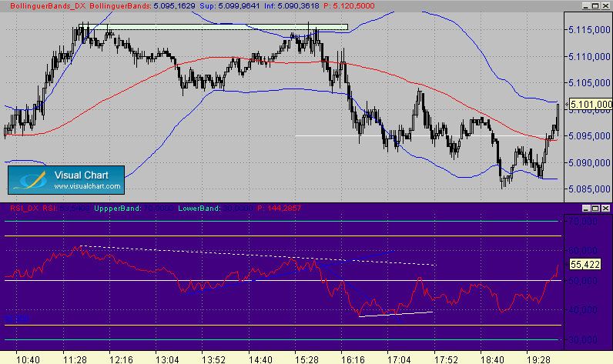Viewport: 613px width, 364px height.
Task: Click the 30,000 RSI axis label
Action: click(583, 340)
